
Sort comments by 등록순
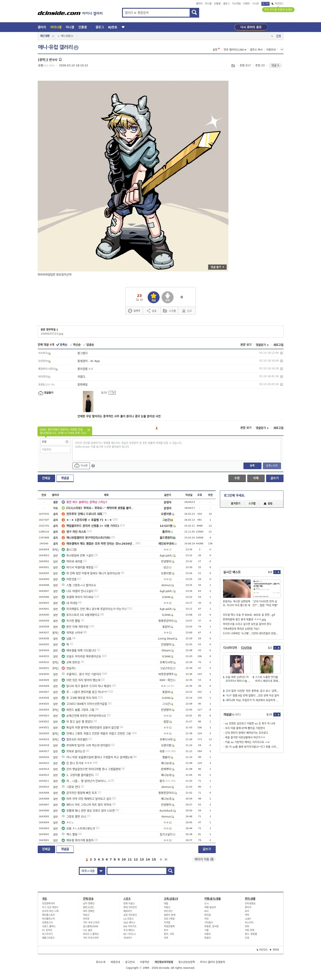[62, 345]
